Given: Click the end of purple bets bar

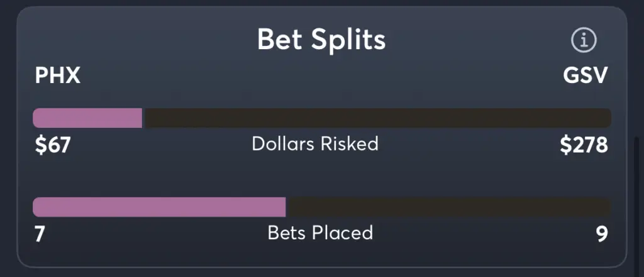Looking at the screenshot, I should click(284, 207).
